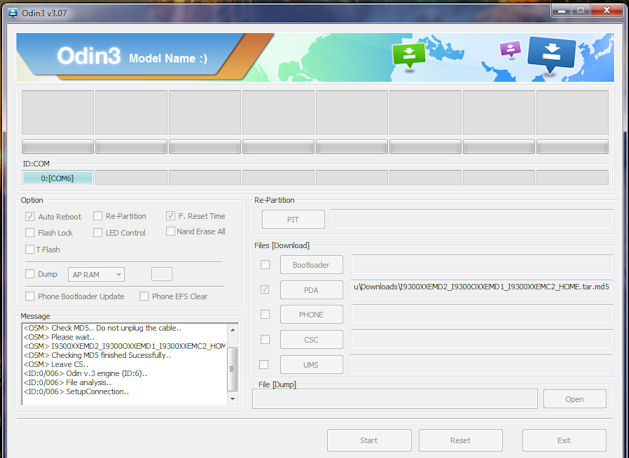Image resolution: width=629 pixels, height=458 pixels.
Task: Click the UMS file button
Action: pos(311,365)
